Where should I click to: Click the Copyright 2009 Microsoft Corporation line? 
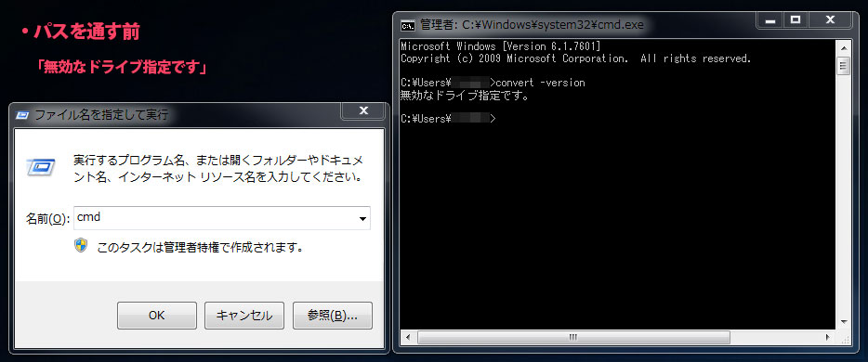(575, 58)
